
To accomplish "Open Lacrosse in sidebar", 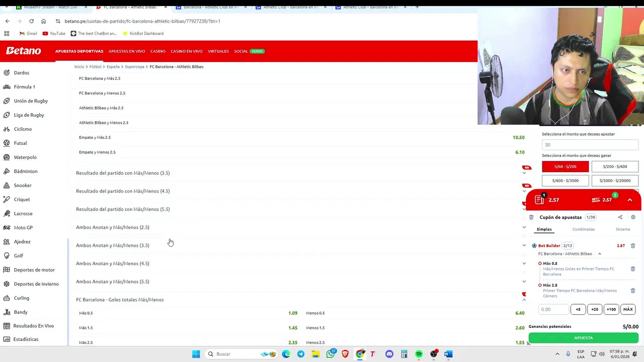I will pyautogui.click(x=23, y=213).
